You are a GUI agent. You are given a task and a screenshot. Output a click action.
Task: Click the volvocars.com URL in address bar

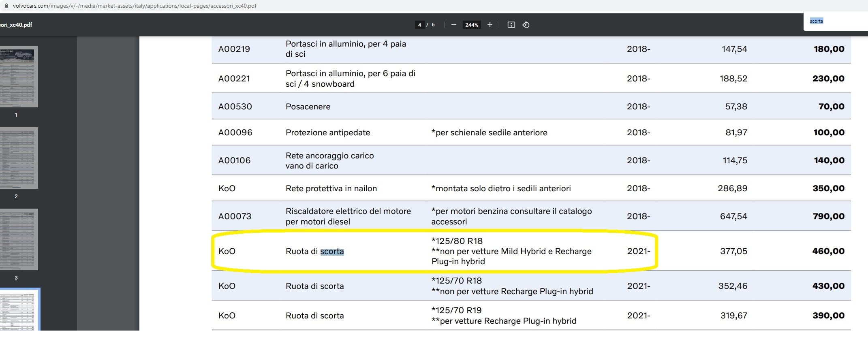[x=135, y=6]
